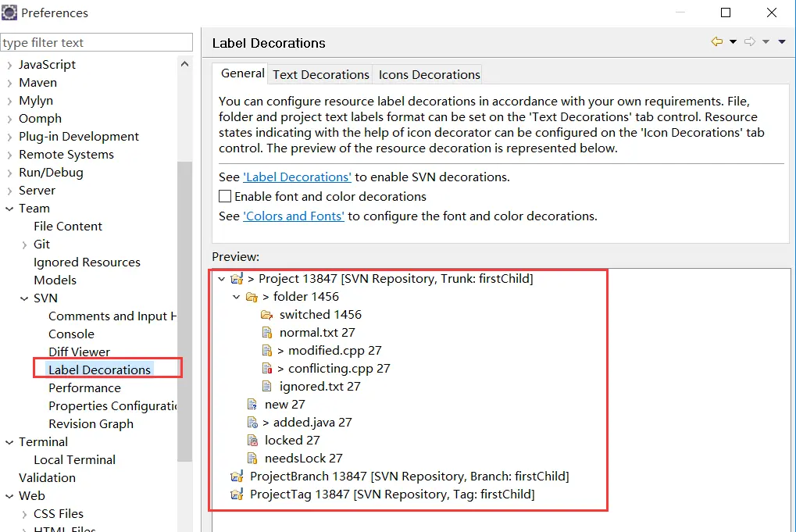796x532 pixels.
Task: Click the locked 27 file icon
Action: (x=252, y=441)
